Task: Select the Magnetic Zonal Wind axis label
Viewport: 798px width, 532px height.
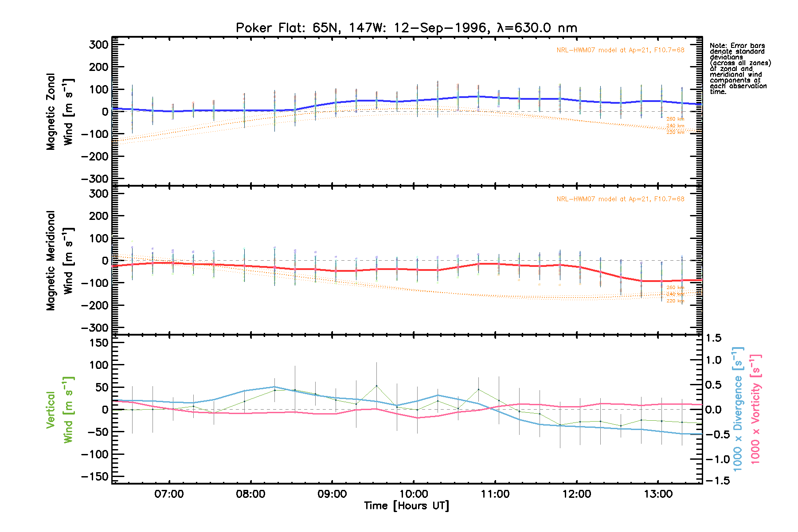Action: pos(59,112)
